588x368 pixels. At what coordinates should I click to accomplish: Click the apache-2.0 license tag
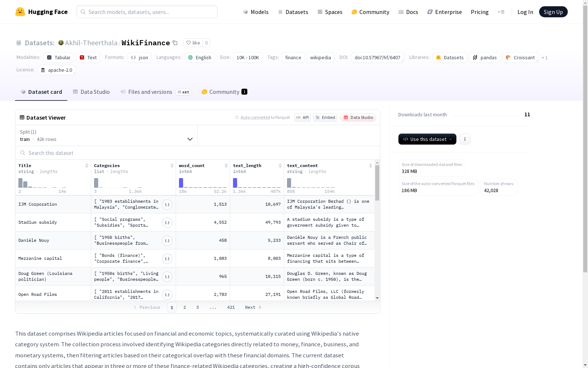tap(57, 70)
